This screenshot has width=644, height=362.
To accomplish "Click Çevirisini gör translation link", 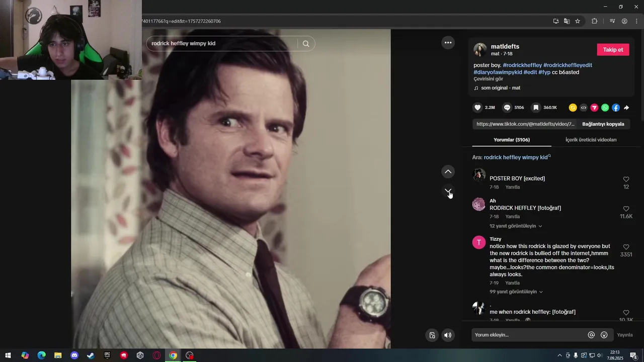I will pos(488,79).
